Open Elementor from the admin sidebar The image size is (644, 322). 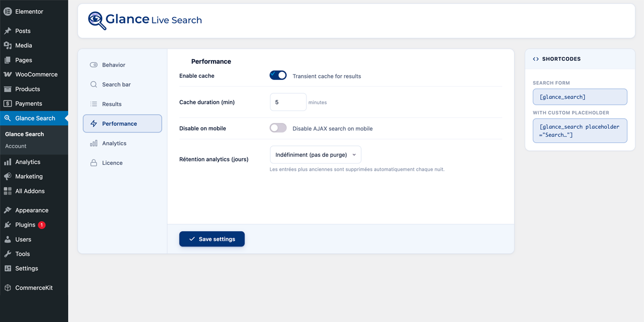pos(8,11)
